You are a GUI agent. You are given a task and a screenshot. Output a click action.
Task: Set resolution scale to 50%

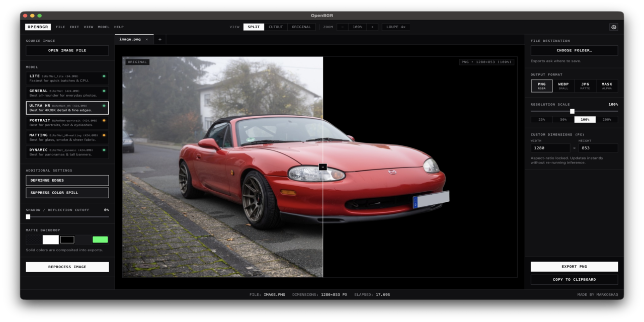(563, 120)
